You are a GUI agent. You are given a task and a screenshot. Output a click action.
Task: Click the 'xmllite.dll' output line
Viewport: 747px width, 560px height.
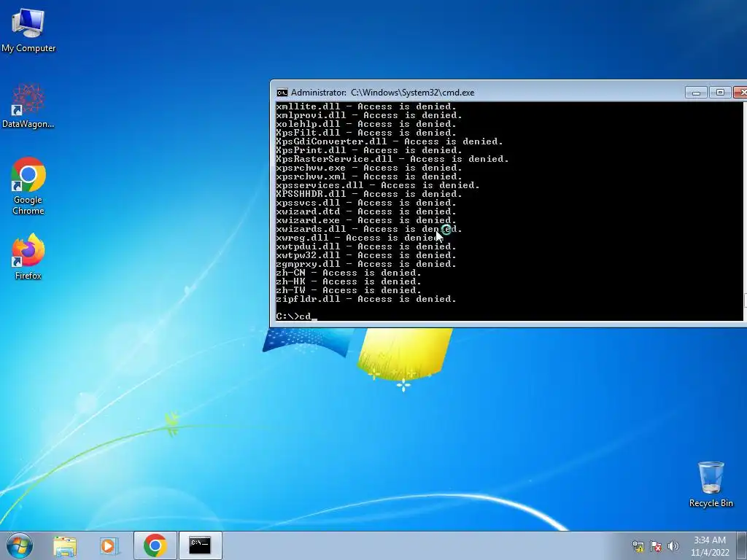tap(366, 106)
